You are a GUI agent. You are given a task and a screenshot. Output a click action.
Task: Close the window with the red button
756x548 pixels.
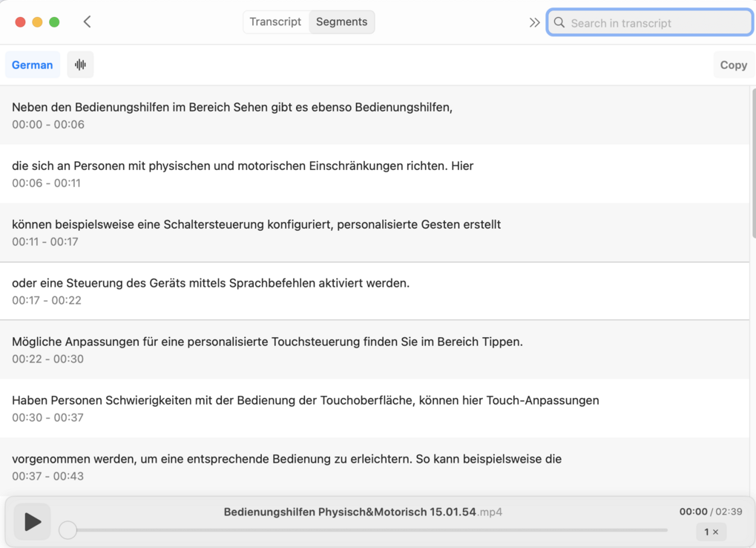coord(20,22)
